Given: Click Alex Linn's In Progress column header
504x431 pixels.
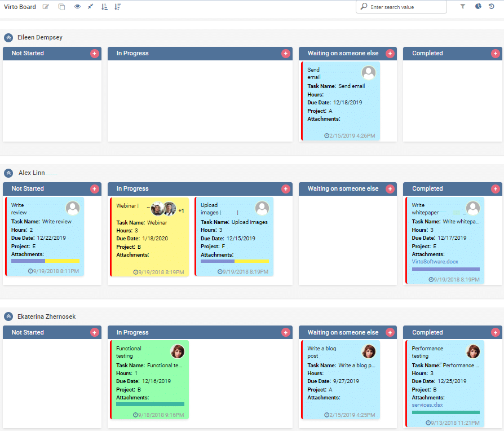Looking at the screenshot, I should 200,189.
